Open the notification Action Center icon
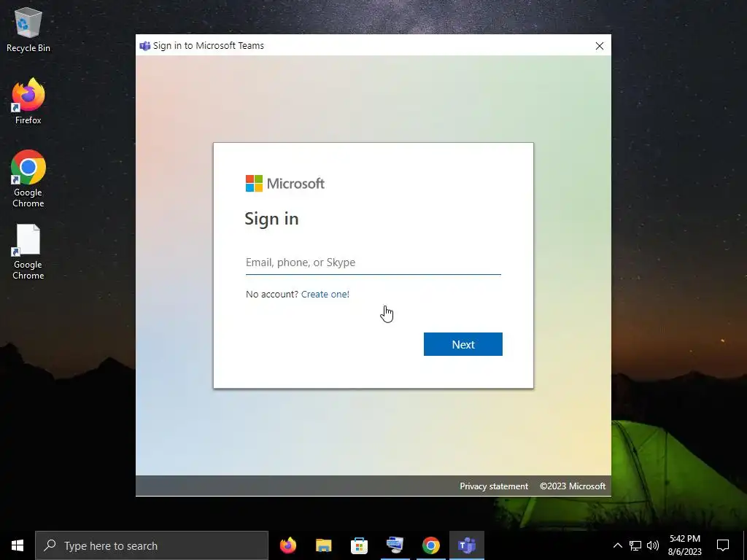Screen dimensions: 747x560 click(723, 545)
